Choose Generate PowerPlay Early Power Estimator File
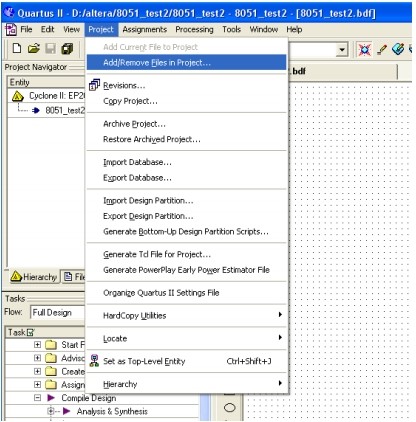The width and height of the screenshot is (416, 422). pyautogui.click(x=186, y=270)
